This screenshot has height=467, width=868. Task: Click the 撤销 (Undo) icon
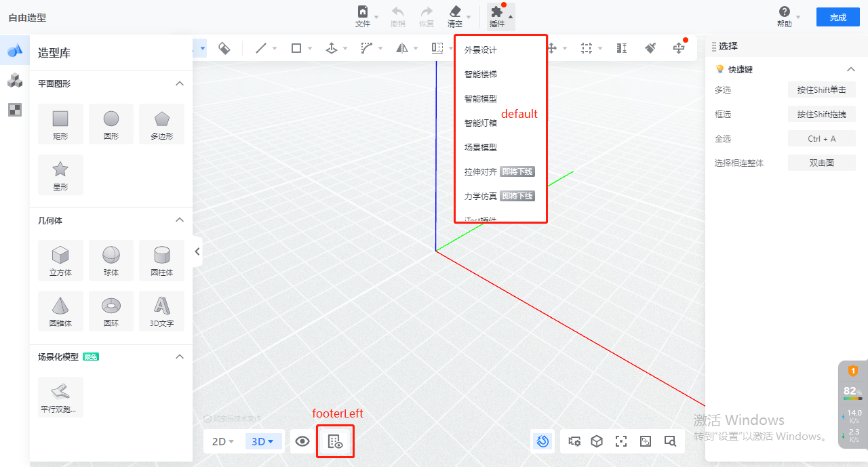397,12
